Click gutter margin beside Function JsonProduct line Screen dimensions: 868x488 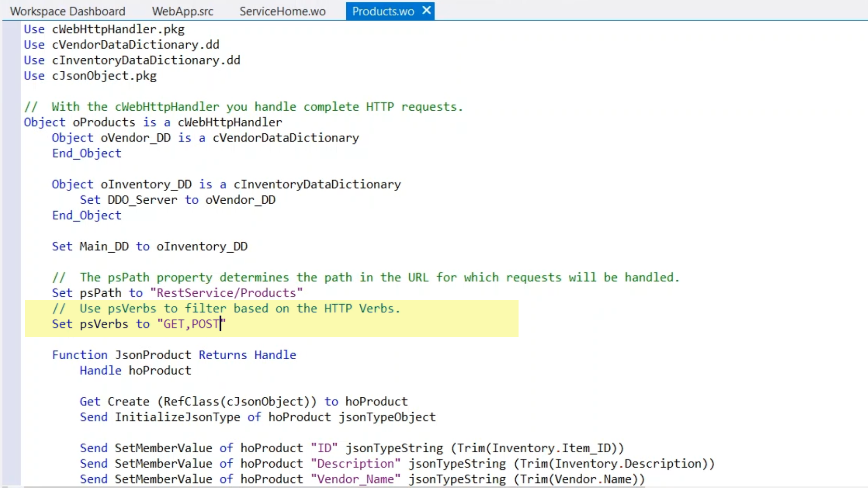pos(11,355)
